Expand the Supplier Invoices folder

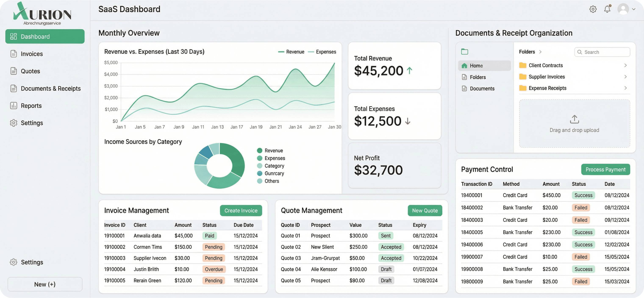[x=626, y=77]
